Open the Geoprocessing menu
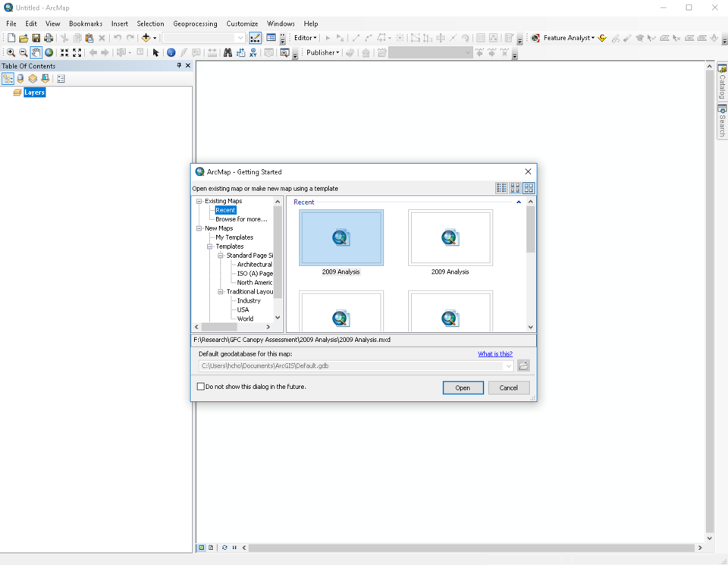Viewport: 728px width, 565px height. coord(195,24)
